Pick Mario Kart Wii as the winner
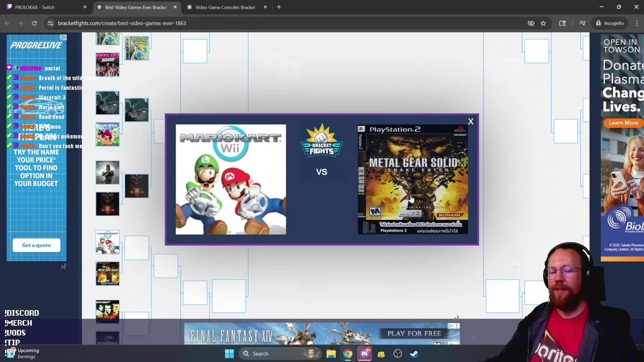This screenshot has width=644, height=362. coord(230,179)
